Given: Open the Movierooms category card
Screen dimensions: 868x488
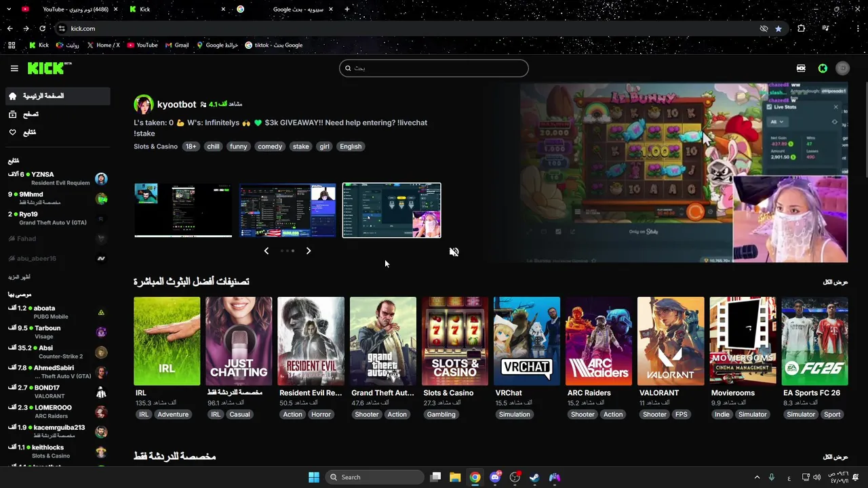Looking at the screenshot, I should [x=743, y=341].
